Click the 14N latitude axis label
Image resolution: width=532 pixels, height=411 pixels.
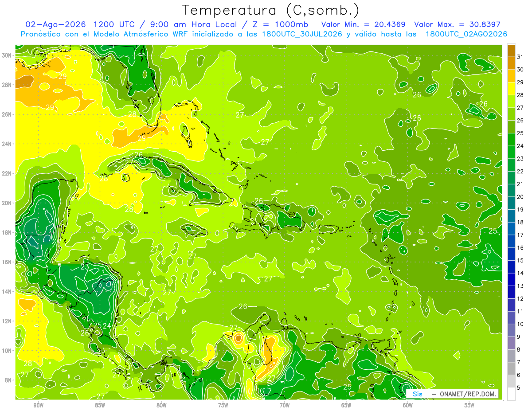click(x=8, y=291)
